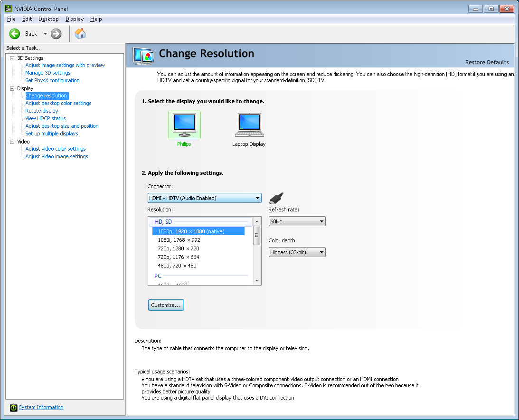519x420 pixels.
Task: Open the Back history dropdown arrow
Action: (x=45, y=34)
